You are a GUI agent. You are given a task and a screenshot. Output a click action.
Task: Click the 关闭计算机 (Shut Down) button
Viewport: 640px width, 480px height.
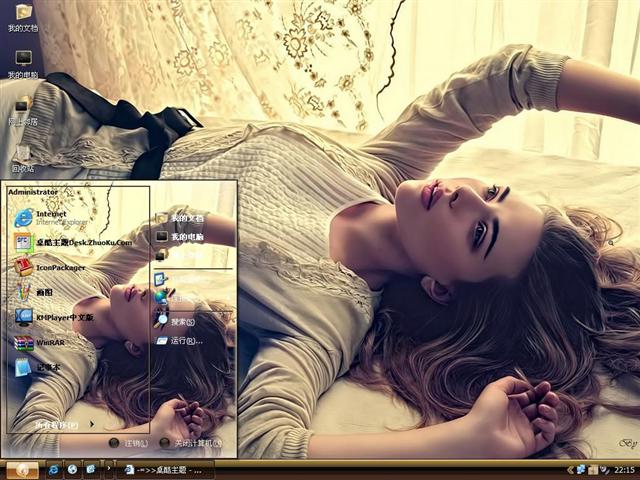(190, 443)
